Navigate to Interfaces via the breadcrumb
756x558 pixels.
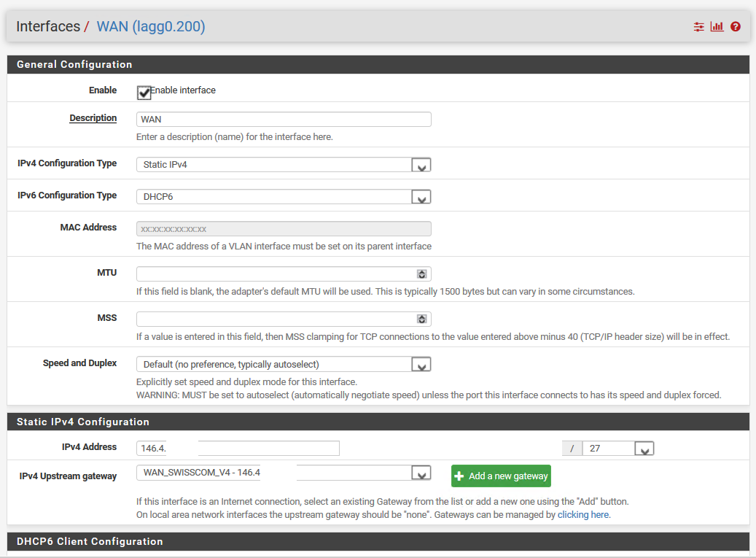pos(48,26)
